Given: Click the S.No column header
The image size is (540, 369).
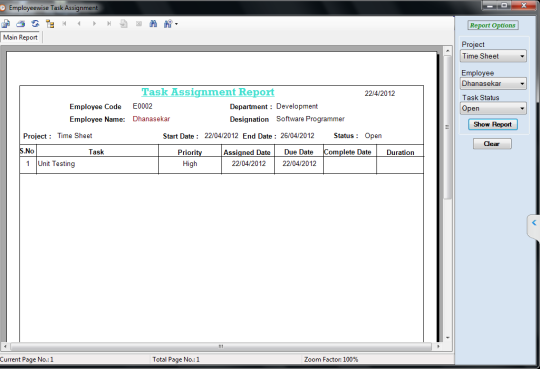Looking at the screenshot, I should pos(27,151).
